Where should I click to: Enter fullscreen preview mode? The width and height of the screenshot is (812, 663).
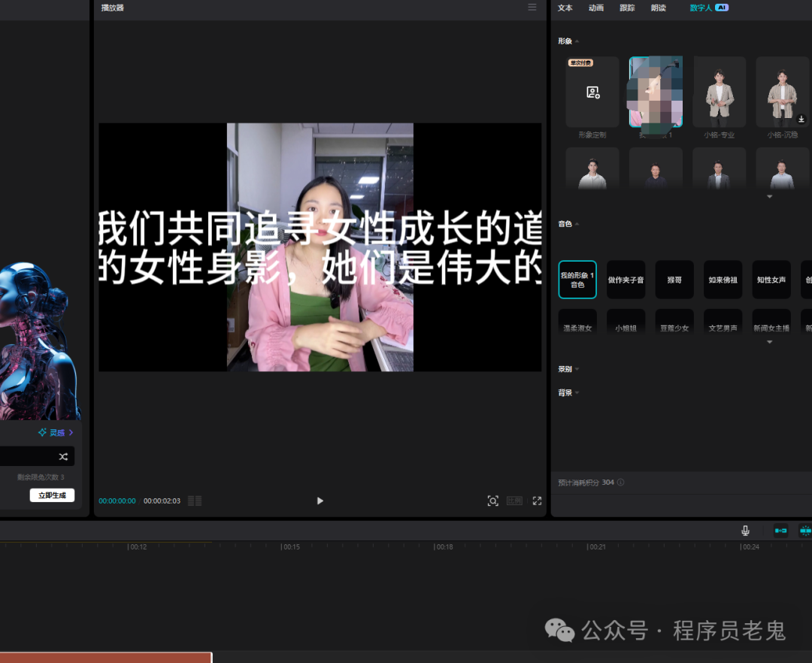click(537, 501)
